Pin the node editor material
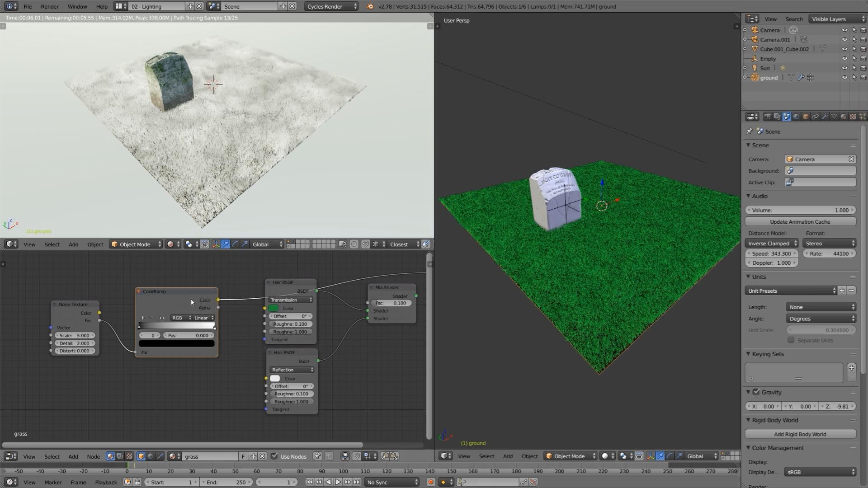The image size is (868, 488). click(x=317, y=456)
